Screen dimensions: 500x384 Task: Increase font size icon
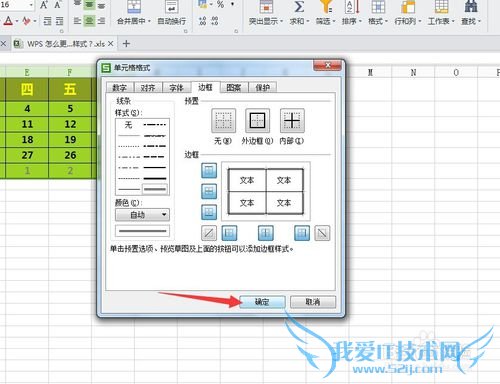[x=44, y=5]
